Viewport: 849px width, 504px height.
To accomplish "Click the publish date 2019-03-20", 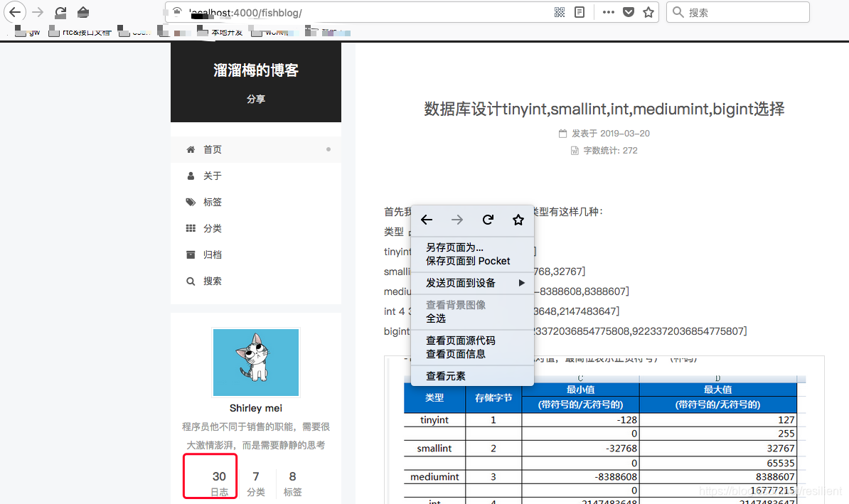I will click(x=625, y=133).
